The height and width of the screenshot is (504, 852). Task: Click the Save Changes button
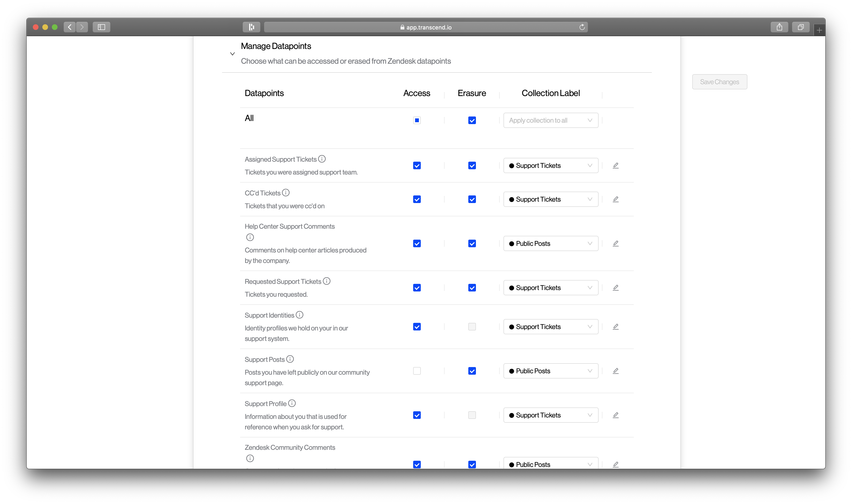click(x=719, y=82)
